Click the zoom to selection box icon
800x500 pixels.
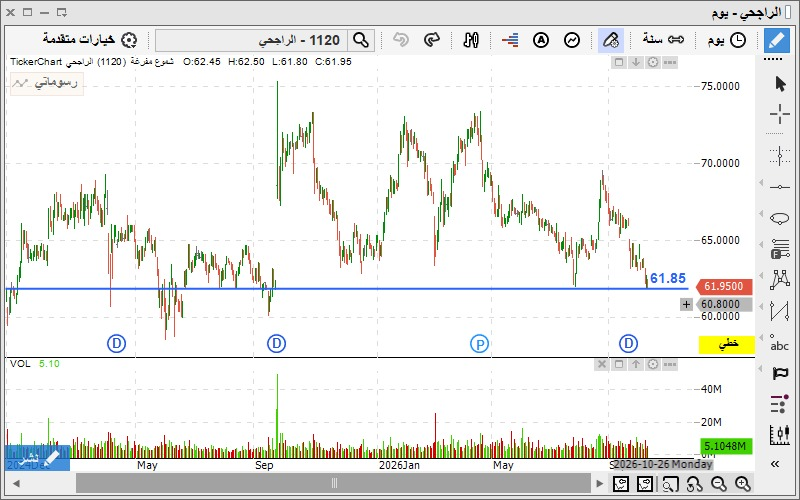(670, 483)
